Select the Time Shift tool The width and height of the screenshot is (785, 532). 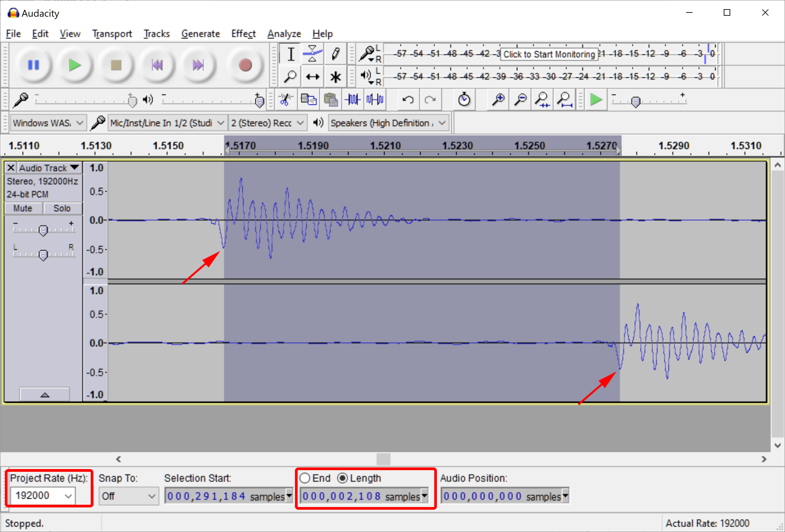click(313, 77)
